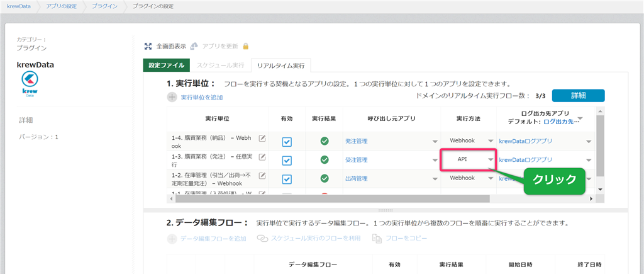The image size is (644, 274).
Task: Click the panel splitter grip handle
Action: point(385,210)
